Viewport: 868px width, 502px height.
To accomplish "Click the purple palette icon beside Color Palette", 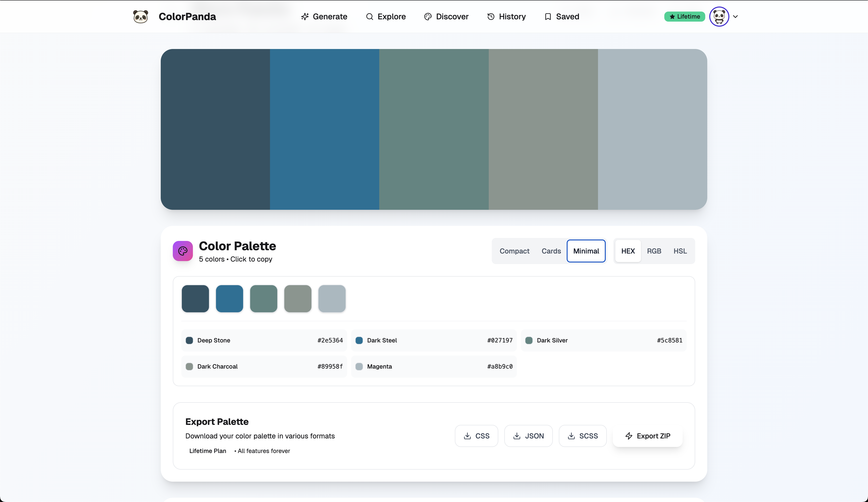I will coord(183,251).
